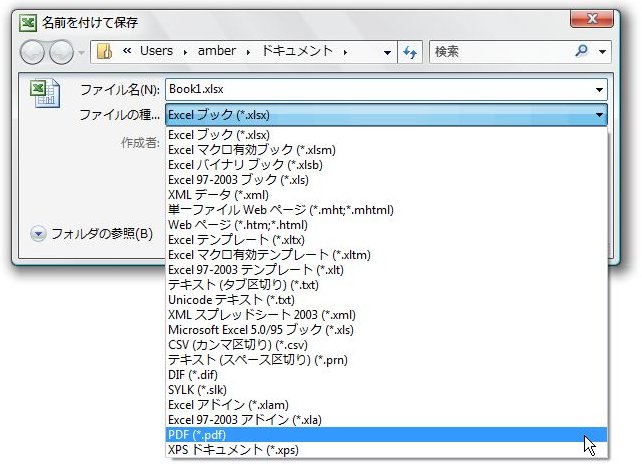Choose Excel 97-2003 ブック (*.xls)
642x466 pixels.
click(387, 180)
